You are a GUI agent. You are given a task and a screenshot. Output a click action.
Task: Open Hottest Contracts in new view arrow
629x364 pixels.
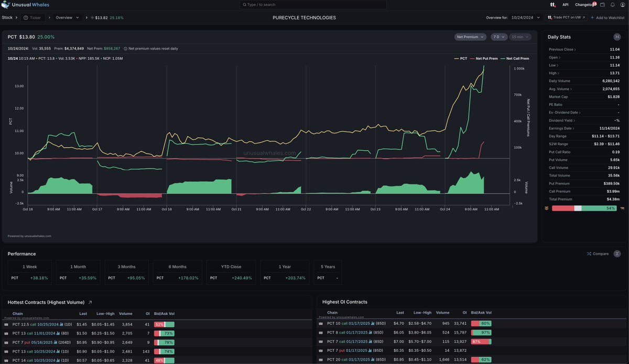[x=90, y=302]
